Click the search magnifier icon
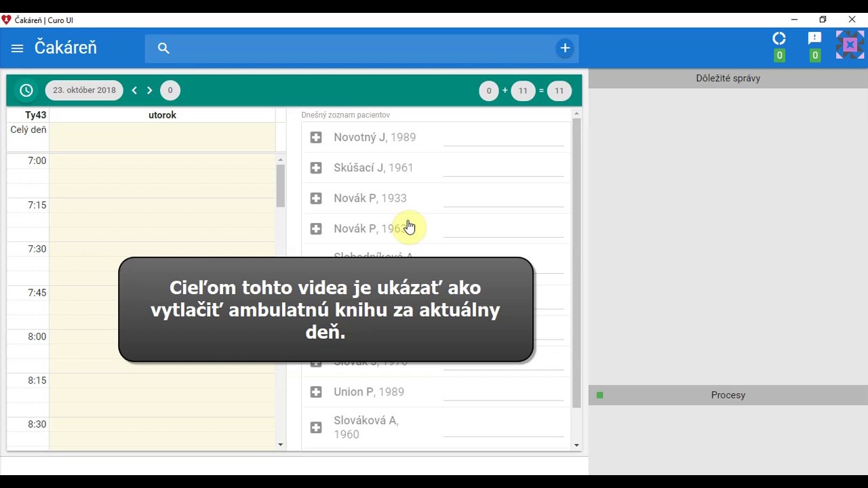The width and height of the screenshot is (868, 488). click(x=163, y=48)
